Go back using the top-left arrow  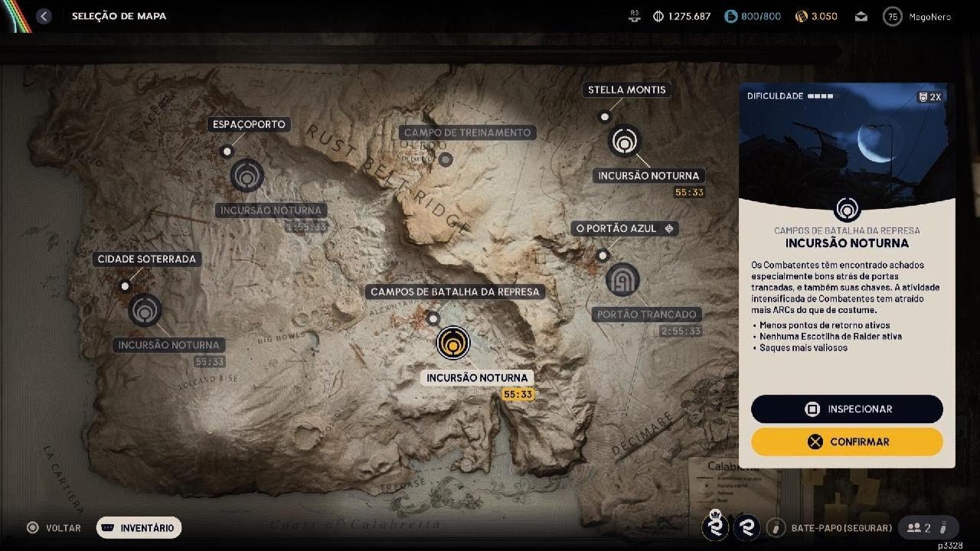coord(44,16)
